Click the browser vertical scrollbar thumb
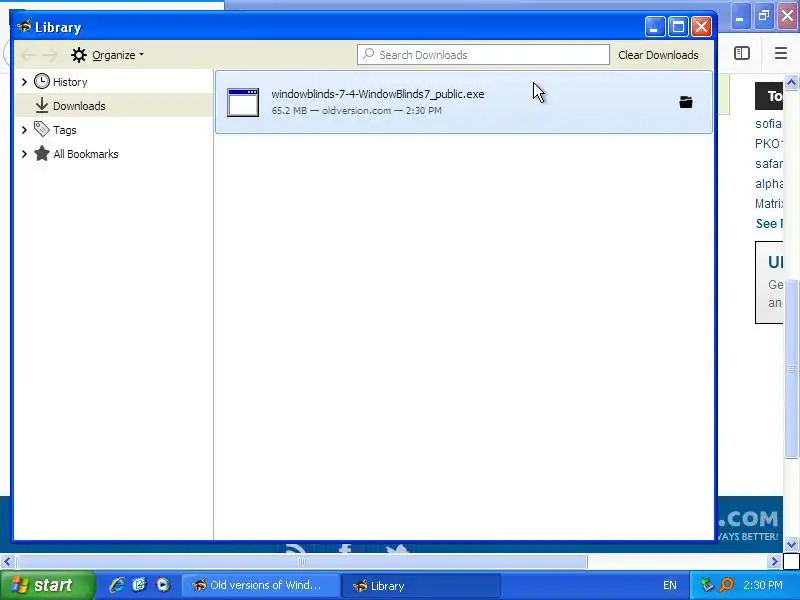Image resolution: width=800 pixels, height=600 pixels. [791, 368]
